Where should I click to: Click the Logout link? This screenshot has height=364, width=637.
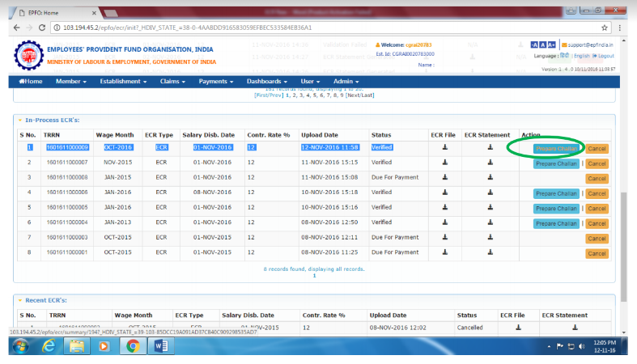click(605, 56)
